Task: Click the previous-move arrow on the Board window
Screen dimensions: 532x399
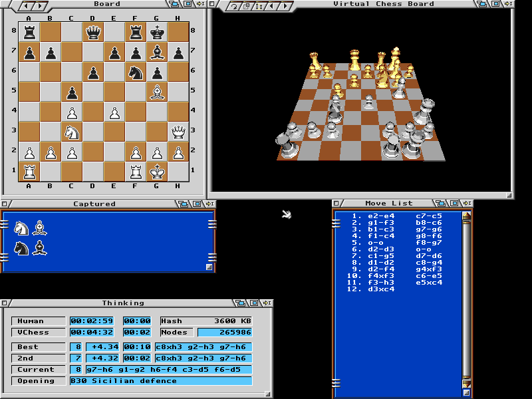Action: (x=26, y=5)
